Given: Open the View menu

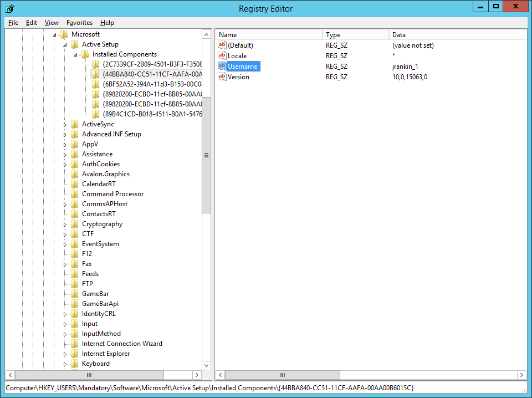Looking at the screenshot, I should tap(52, 23).
